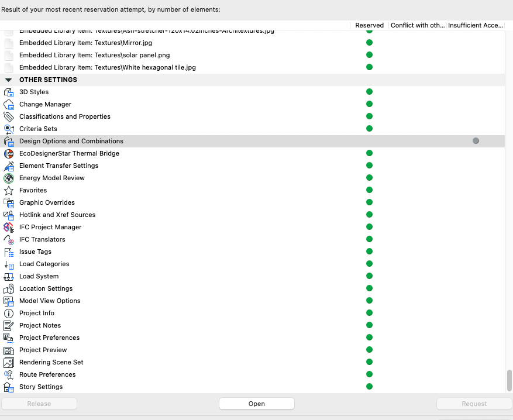Viewport: 513px width, 420px height.
Task: Select the Classifications and Properties label
Action: pyautogui.click(x=65, y=117)
